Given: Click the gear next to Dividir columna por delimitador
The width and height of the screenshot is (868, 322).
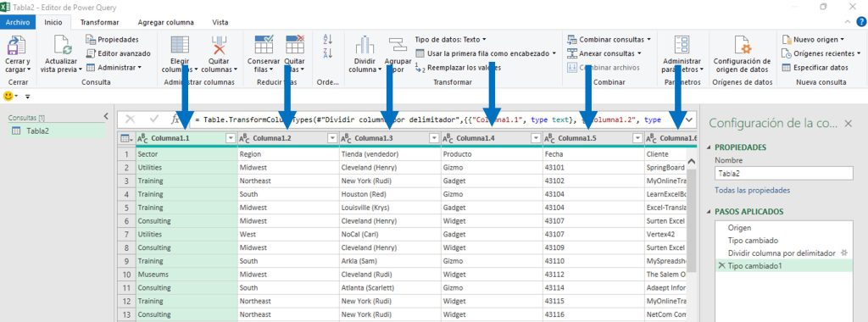Looking at the screenshot, I should pyautogui.click(x=844, y=253).
